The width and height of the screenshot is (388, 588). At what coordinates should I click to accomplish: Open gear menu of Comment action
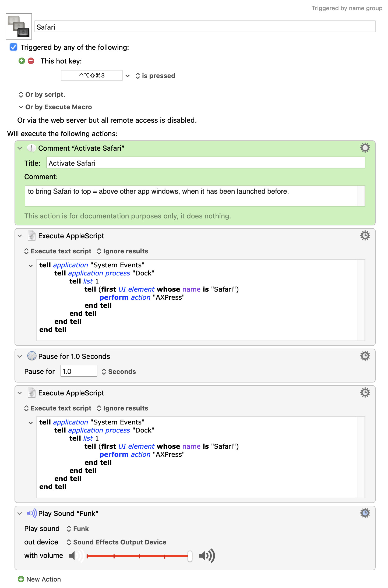point(365,148)
